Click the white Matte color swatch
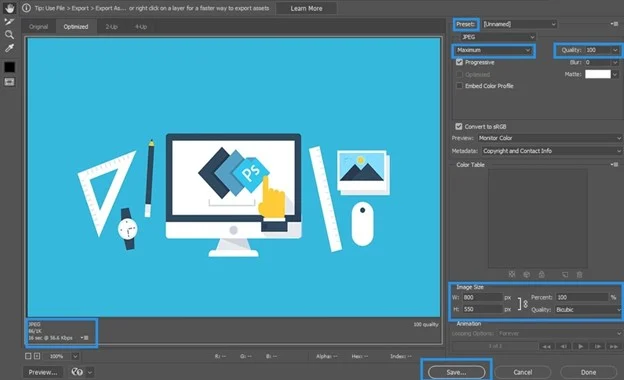 tap(598, 74)
